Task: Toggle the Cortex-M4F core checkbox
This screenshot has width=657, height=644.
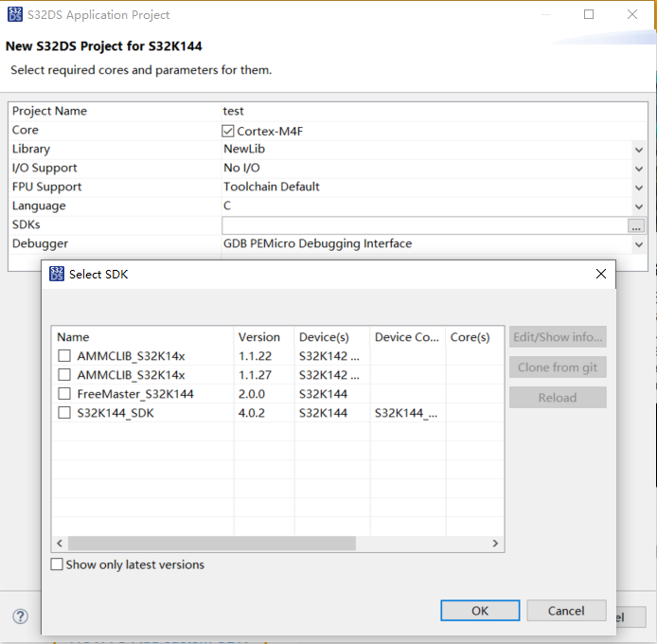Action: tap(228, 131)
